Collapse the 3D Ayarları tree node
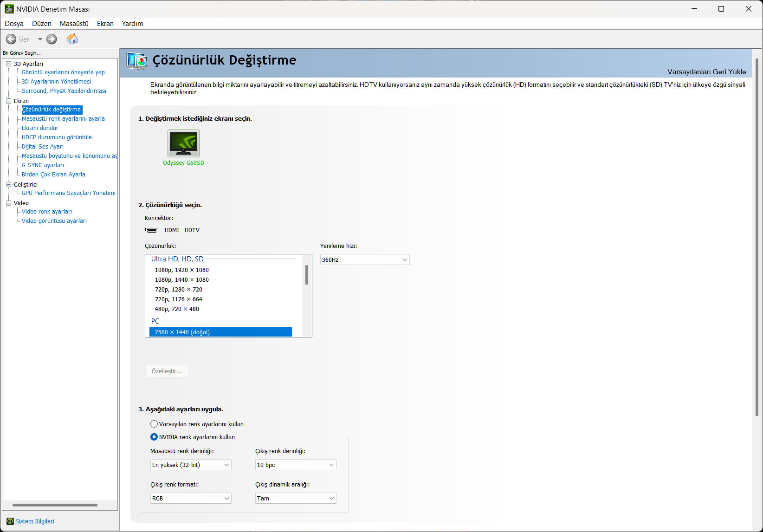 click(x=8, y=64)
